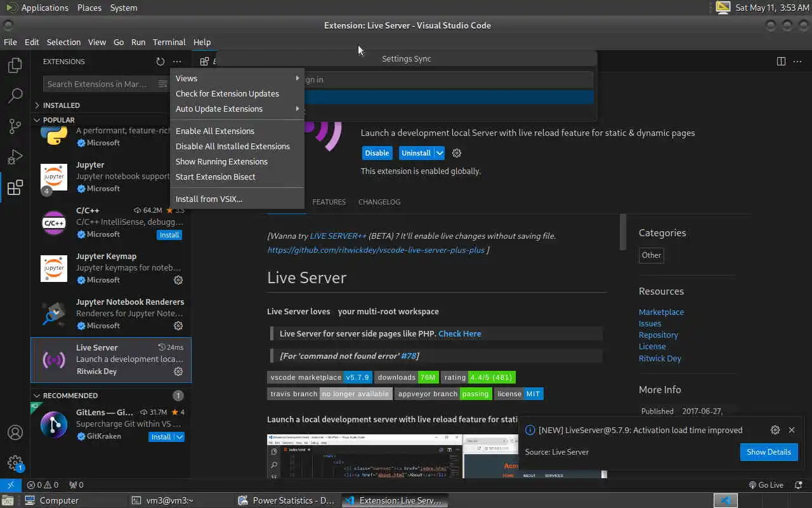Open notification settings gear
Viewport: 812px width, 508px height.
775,430
